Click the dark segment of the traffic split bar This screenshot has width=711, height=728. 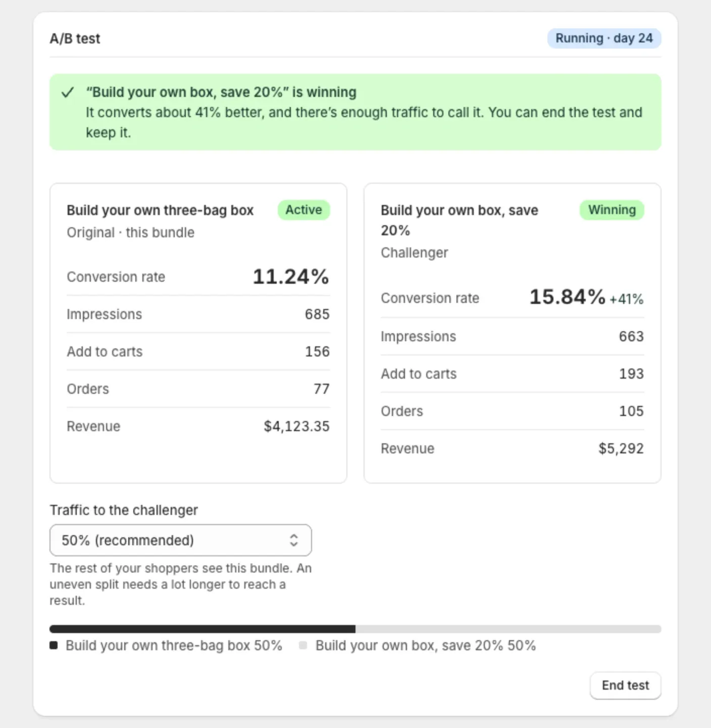202,629
